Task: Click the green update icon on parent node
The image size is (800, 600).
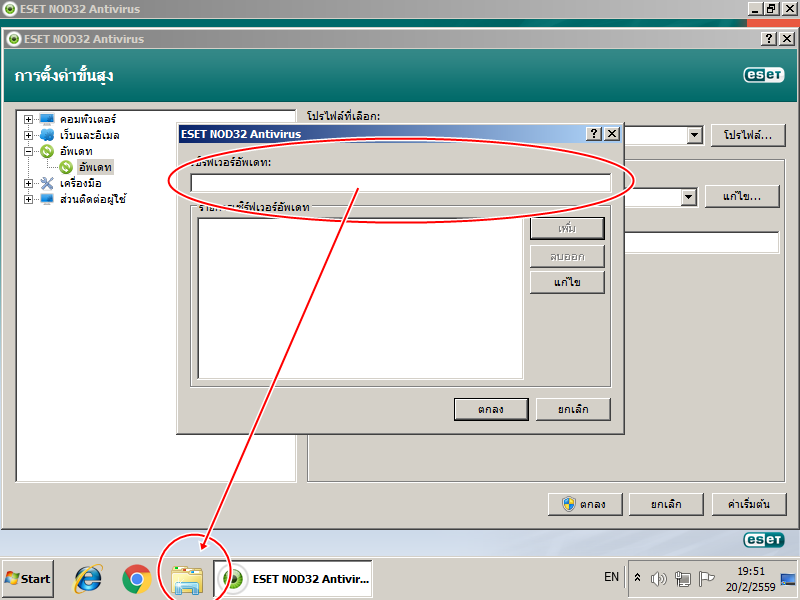Action: (x=47, y=151)
